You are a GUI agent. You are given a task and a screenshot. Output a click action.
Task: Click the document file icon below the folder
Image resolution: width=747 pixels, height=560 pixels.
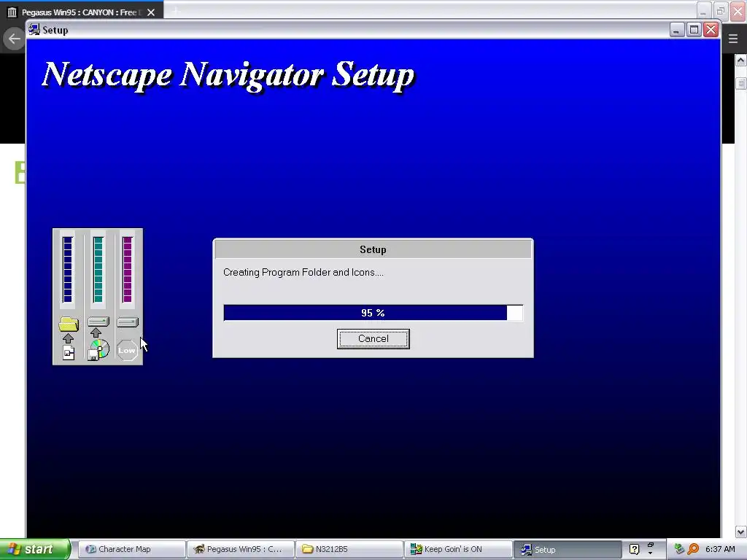(69, 353)
